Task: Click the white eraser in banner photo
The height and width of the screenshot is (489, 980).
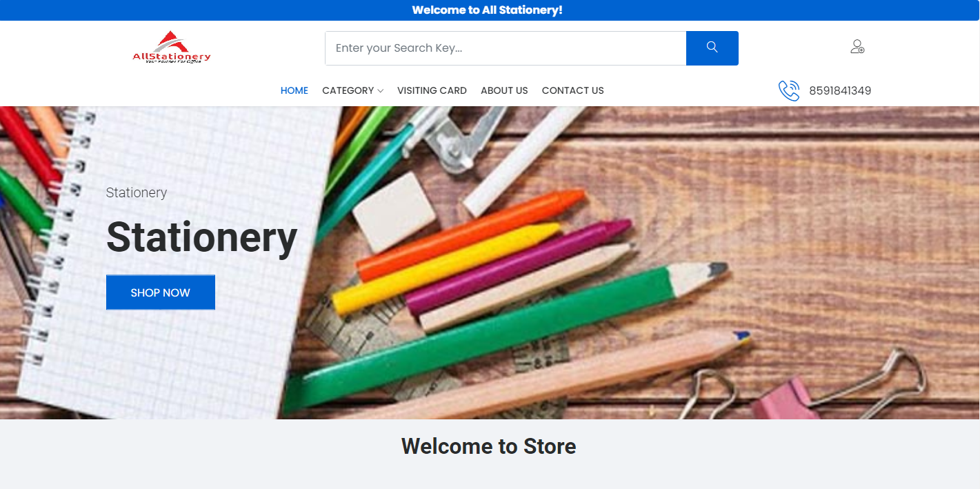Action: [x=394, y=212]
